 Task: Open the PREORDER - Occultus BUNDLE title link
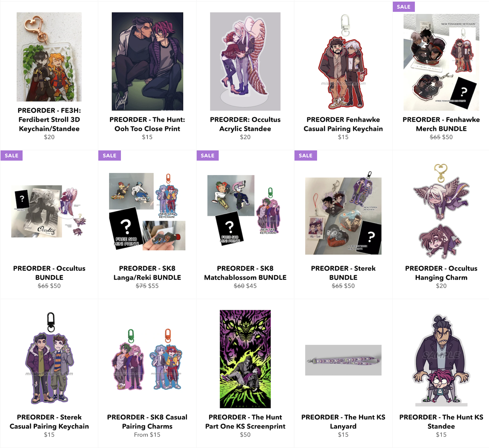pyautogui.click(x=49, y=273)
